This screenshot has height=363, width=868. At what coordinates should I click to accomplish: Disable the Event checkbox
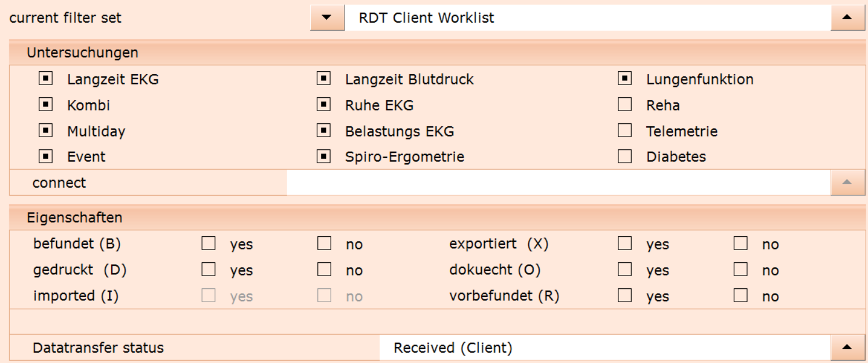[46, 156]
